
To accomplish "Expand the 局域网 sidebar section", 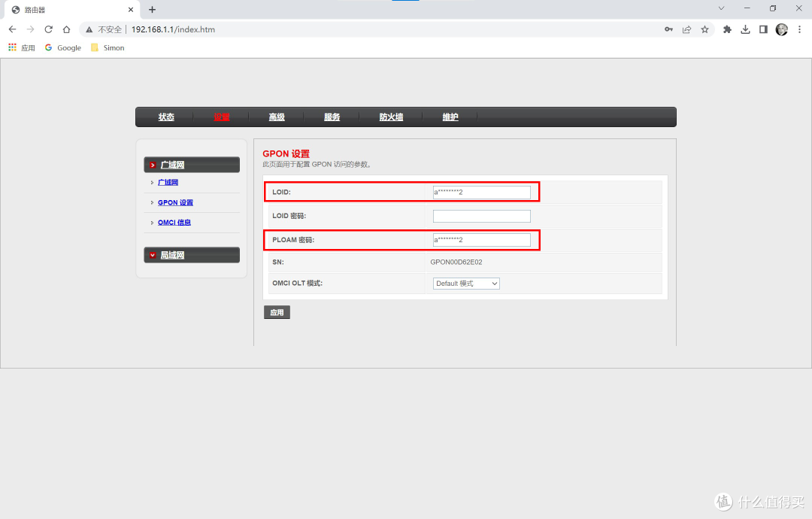I will [192, 255].
